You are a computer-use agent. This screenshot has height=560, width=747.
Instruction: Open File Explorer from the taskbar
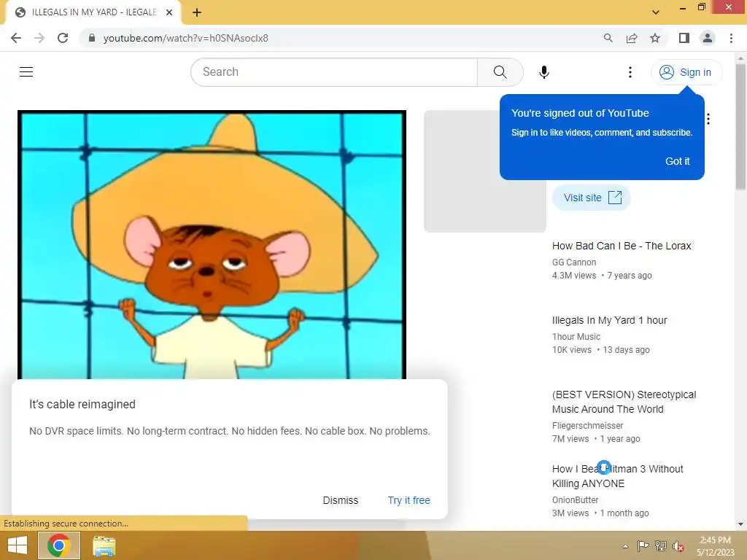point(104,545)
